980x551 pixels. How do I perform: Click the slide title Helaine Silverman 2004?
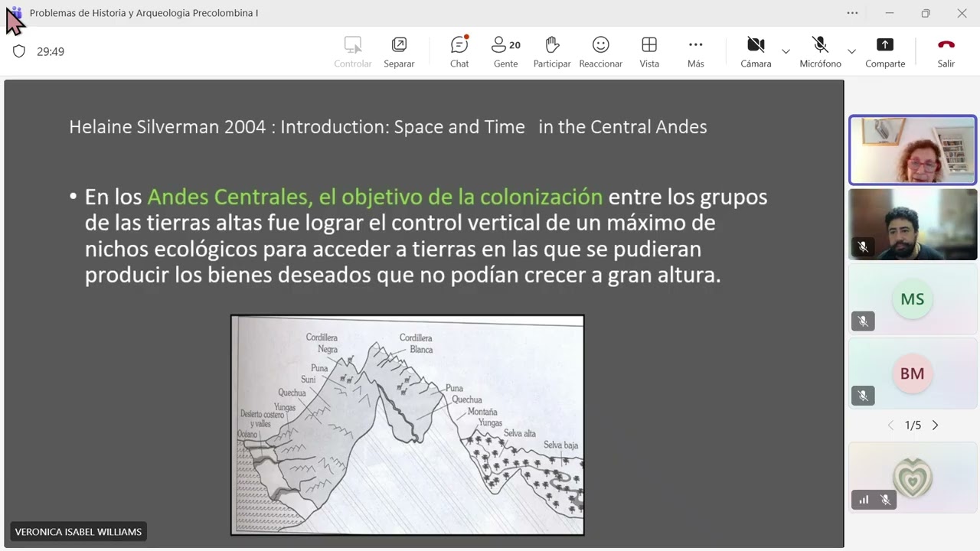pyautogui.click(x=388, y=127)
